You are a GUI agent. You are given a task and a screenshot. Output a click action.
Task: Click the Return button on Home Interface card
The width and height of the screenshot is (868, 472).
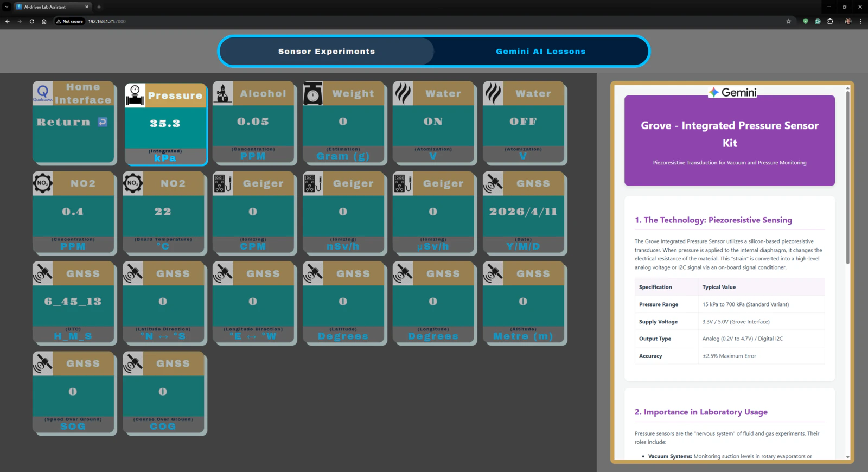73,122
